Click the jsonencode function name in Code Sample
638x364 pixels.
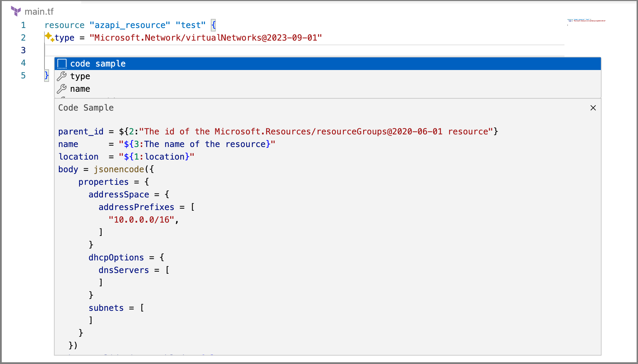coord(118,169)
